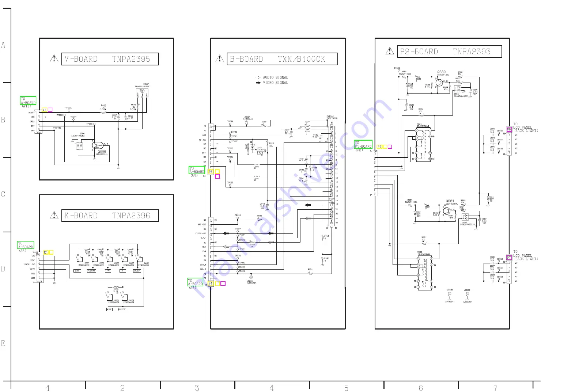This screenshot has height=392, width=579.
Task: Select the Q006 transistor symbol on V-BOARD
Action: (98, 145)
